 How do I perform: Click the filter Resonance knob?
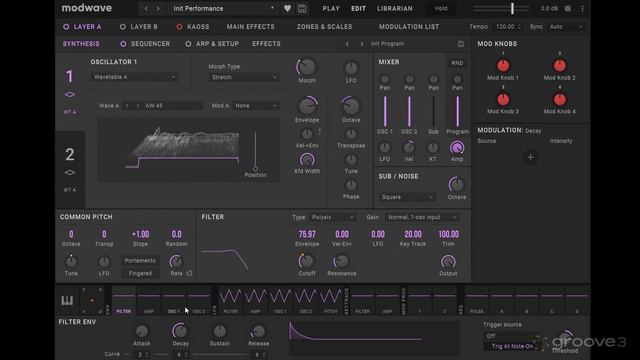pyautogui.click(x=341, y=261)
